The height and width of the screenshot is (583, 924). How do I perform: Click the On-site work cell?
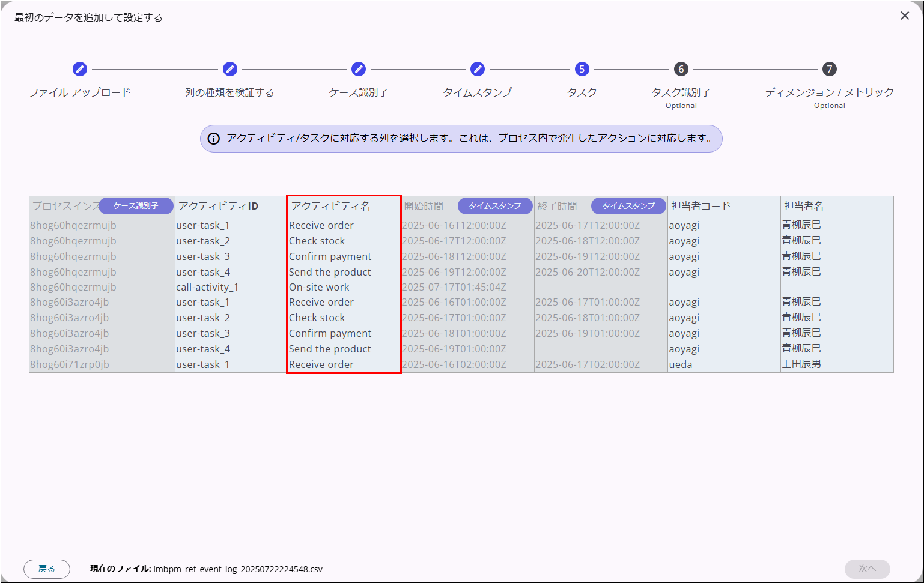(x=319, y=287)
